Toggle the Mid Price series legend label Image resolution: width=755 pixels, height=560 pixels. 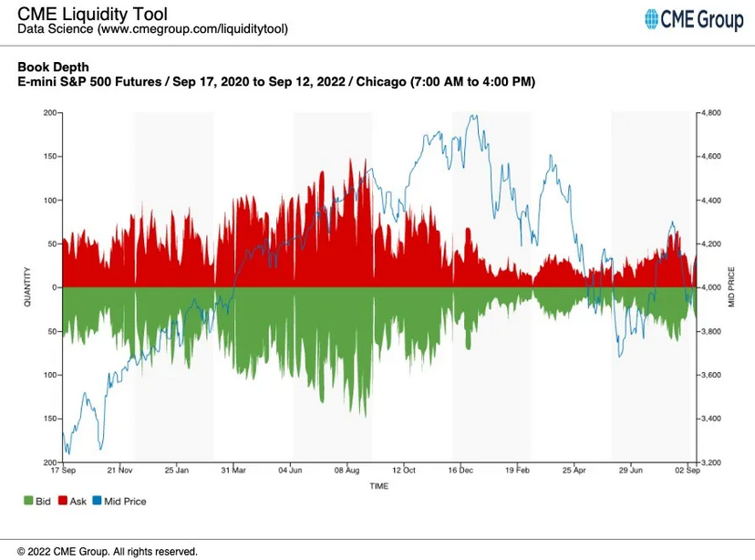[x=126, y=501]
